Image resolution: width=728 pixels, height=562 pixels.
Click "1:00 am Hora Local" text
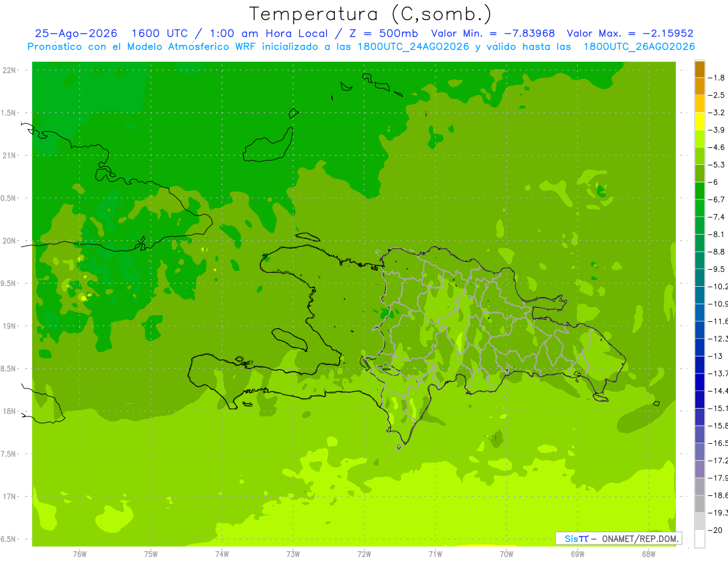coord(269,33)
